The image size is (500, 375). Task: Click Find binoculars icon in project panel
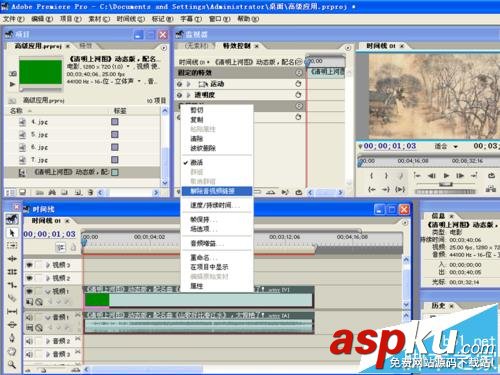point(52,192)
